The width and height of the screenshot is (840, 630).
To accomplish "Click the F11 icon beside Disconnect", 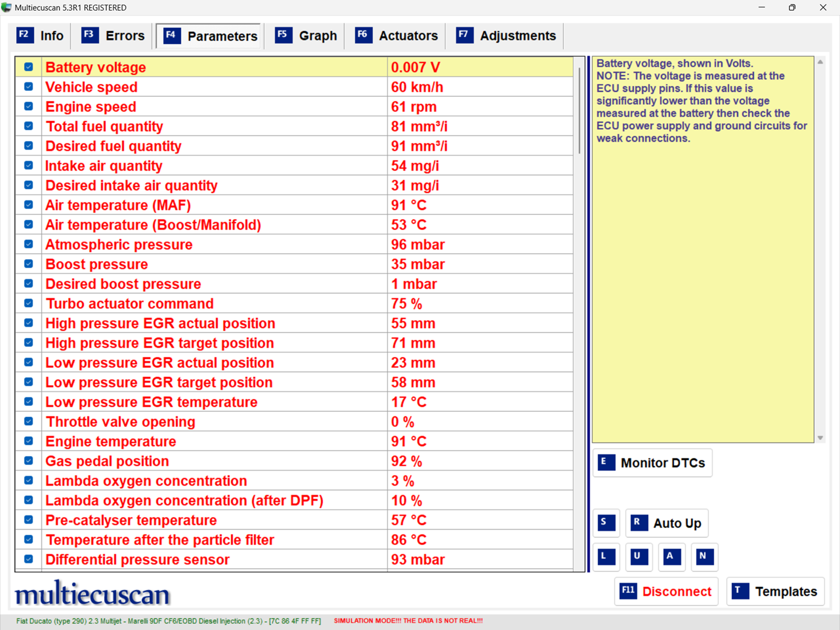I will point(628,591).
